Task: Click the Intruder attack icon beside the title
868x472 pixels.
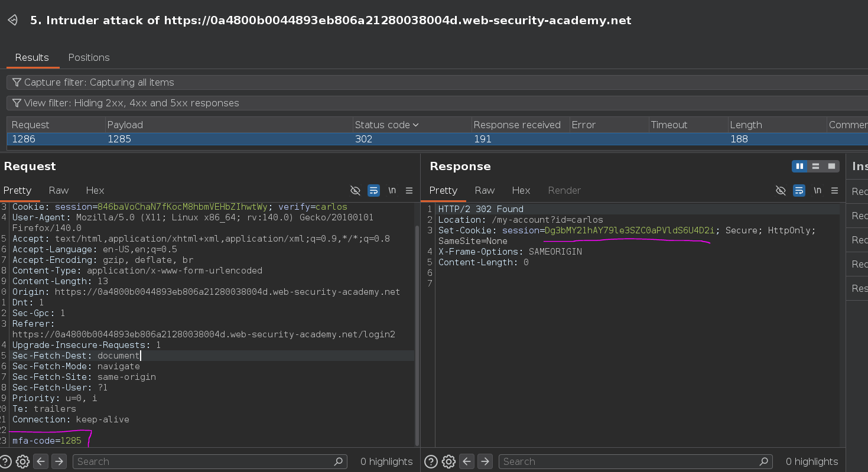Action: [x=12, y=20]
